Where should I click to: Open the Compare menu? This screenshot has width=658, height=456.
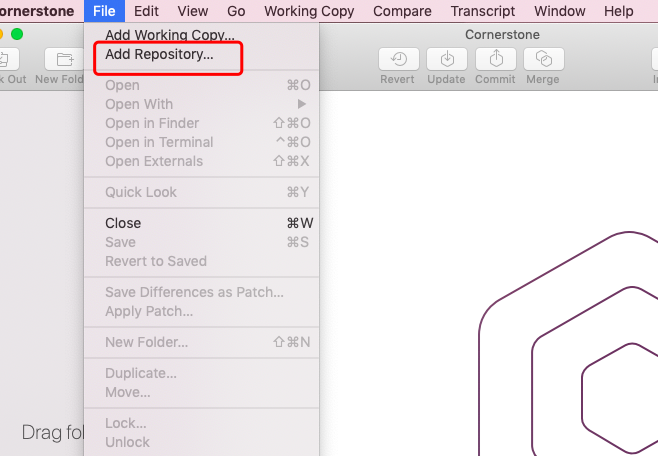(x=402, y=11)
